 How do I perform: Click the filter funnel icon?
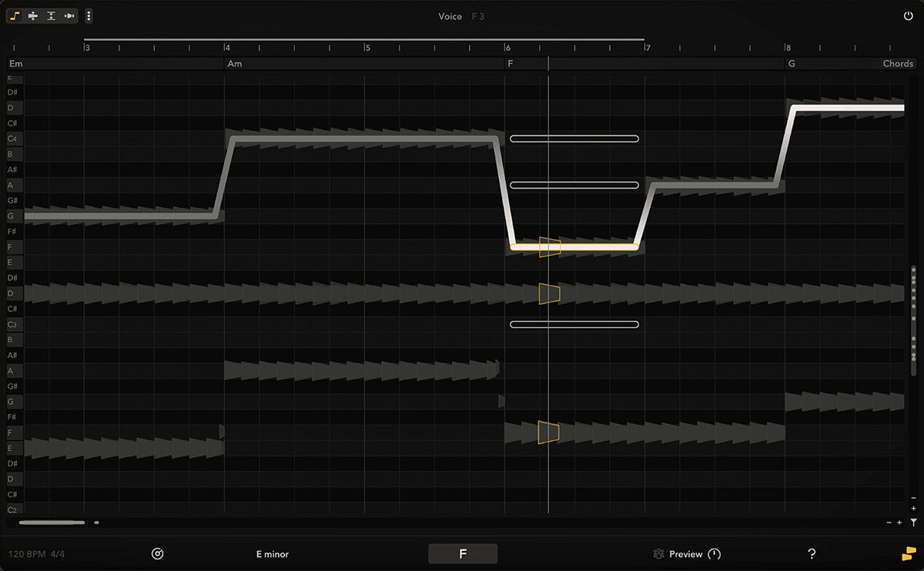click(x=913, y=523)
